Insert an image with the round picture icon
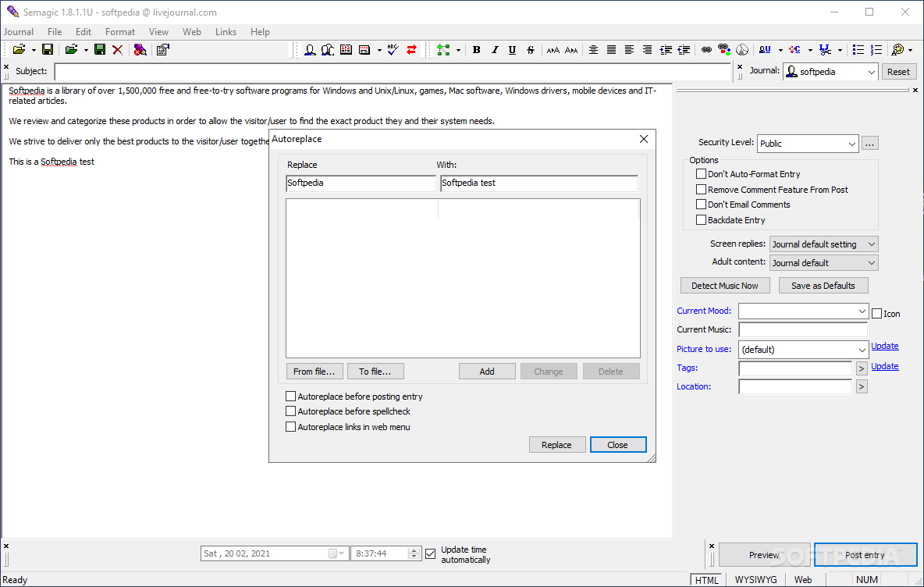This screenshot has width=924, height=587. 742,50
